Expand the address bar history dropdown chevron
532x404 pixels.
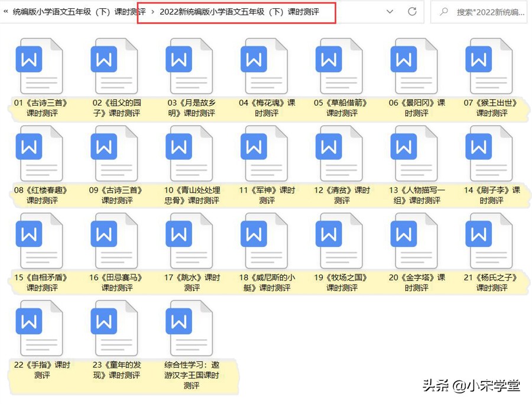[390, 11]
